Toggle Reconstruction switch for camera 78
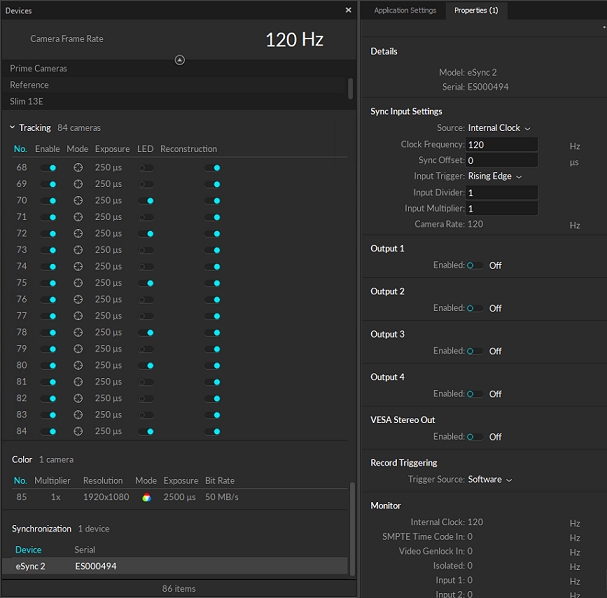The width and height of the screenshot is (607, 598). [x=212, y=332]
